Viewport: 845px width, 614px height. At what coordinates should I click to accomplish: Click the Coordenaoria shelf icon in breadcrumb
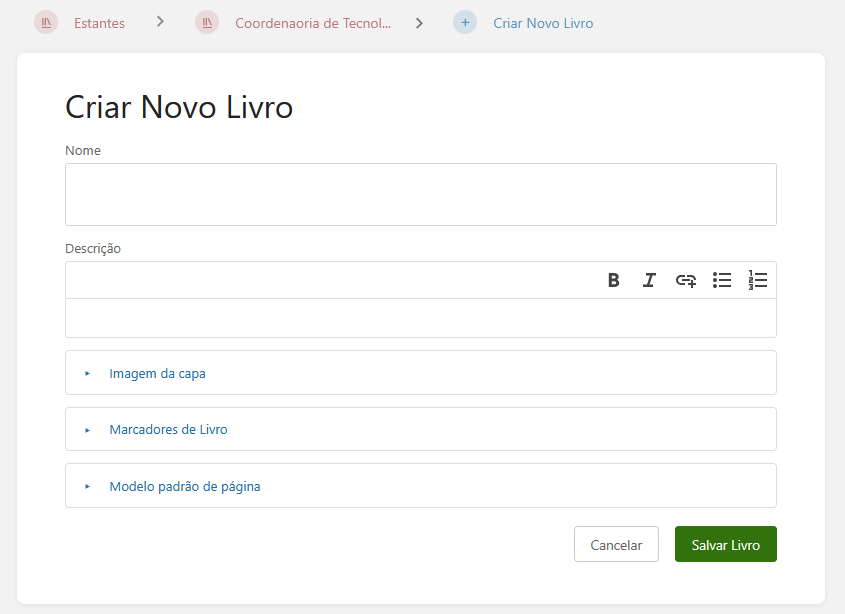click(207, 23)
